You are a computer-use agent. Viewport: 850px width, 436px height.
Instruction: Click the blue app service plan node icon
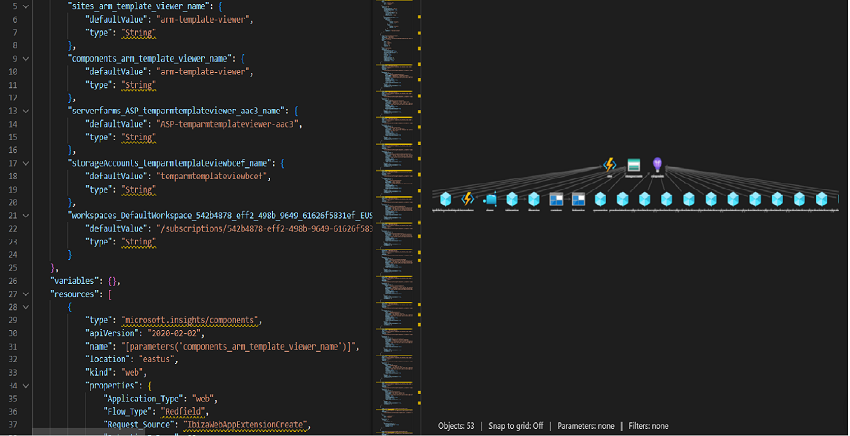pos(490,199)
